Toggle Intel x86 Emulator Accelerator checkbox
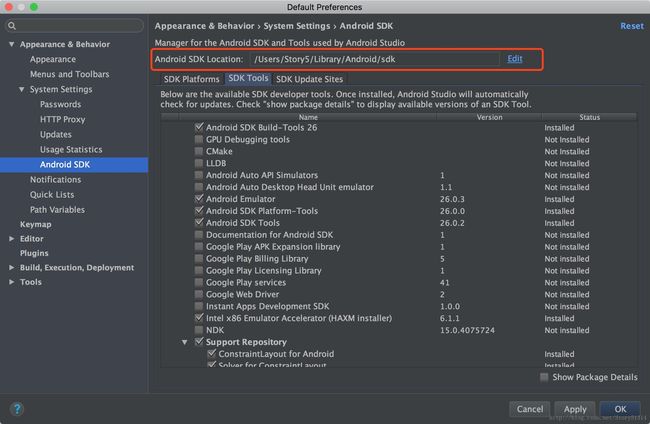Viewport: 650px width, 424px height. 199,318
